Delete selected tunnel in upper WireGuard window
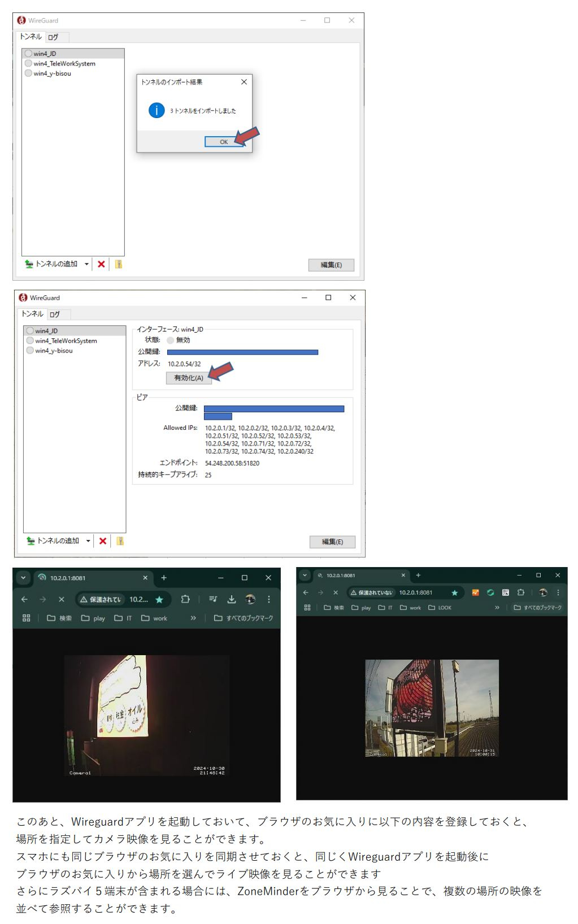This screenshot has height=924, width=578. [101, 264]
